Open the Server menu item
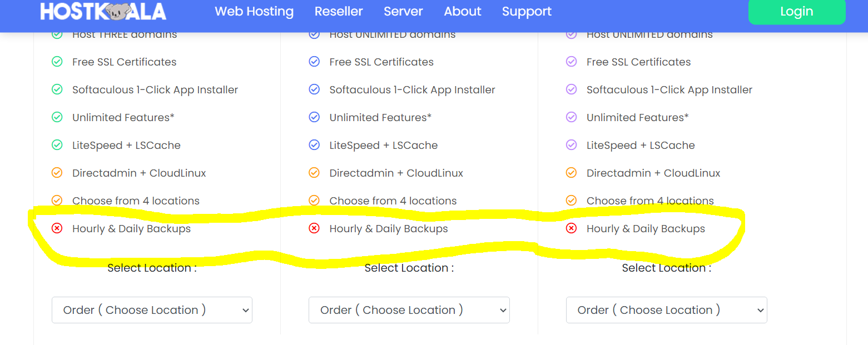 (x=403, y=11)
